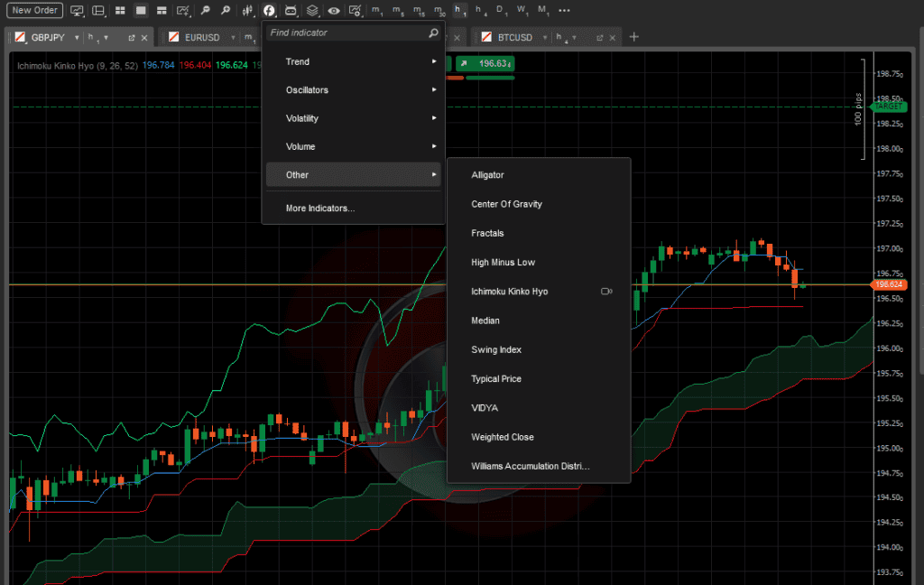Close the BTCUSD chart tab

pyautogui.click(x=613, y=38)
